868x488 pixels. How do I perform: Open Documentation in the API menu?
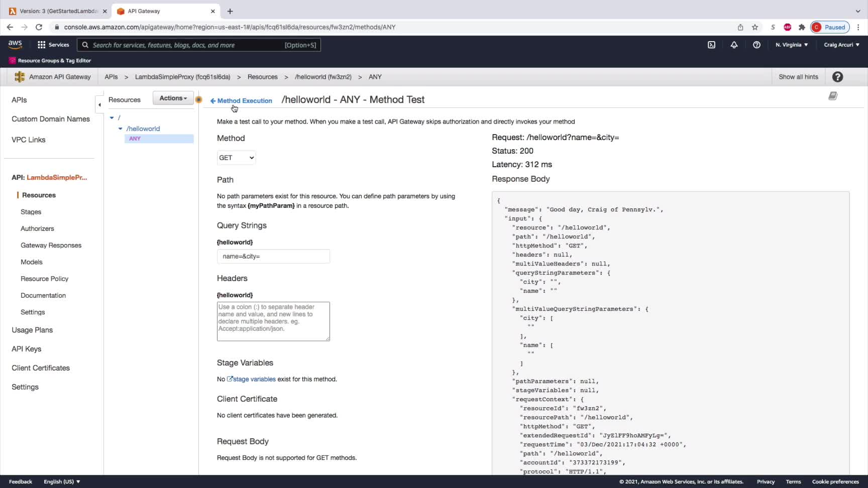(43, 295)
